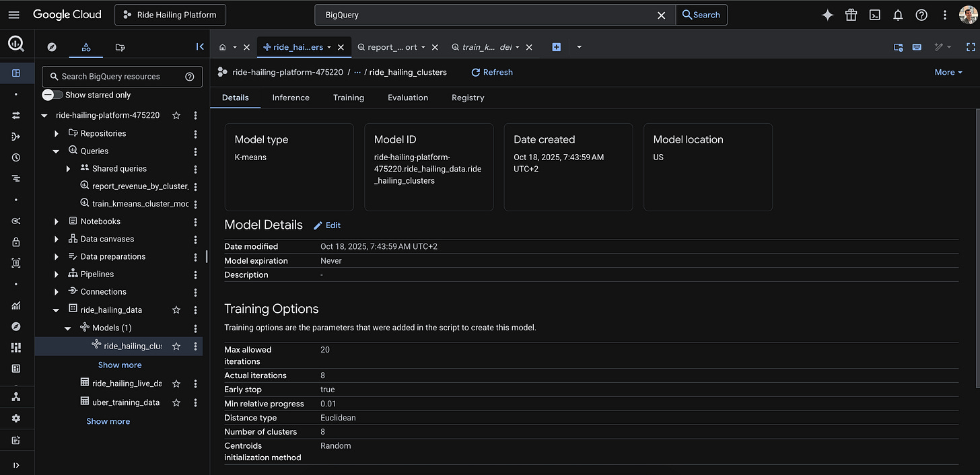Open the Training tab
Image resolution: width=980 pixels, height=475 pixels.
click(348, 98)
